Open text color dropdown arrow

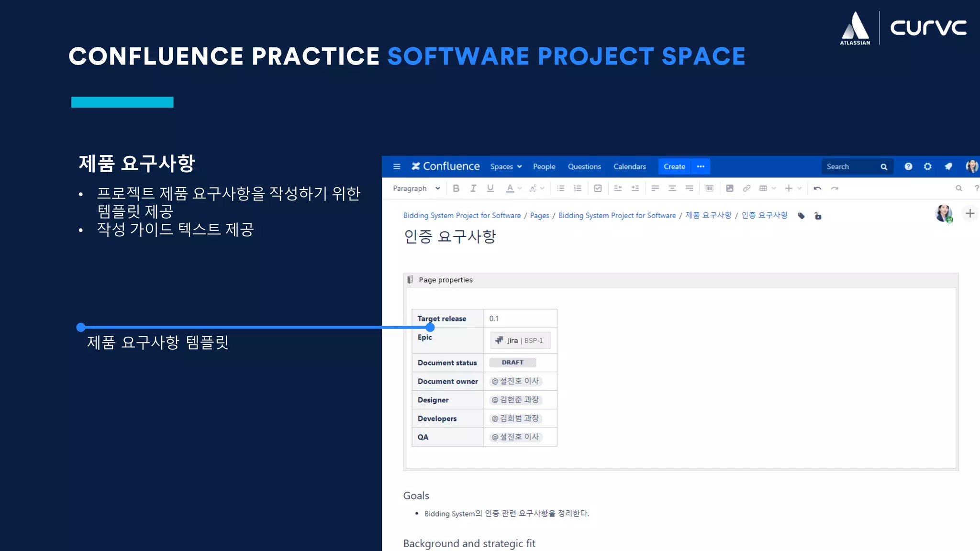[520, 188]
